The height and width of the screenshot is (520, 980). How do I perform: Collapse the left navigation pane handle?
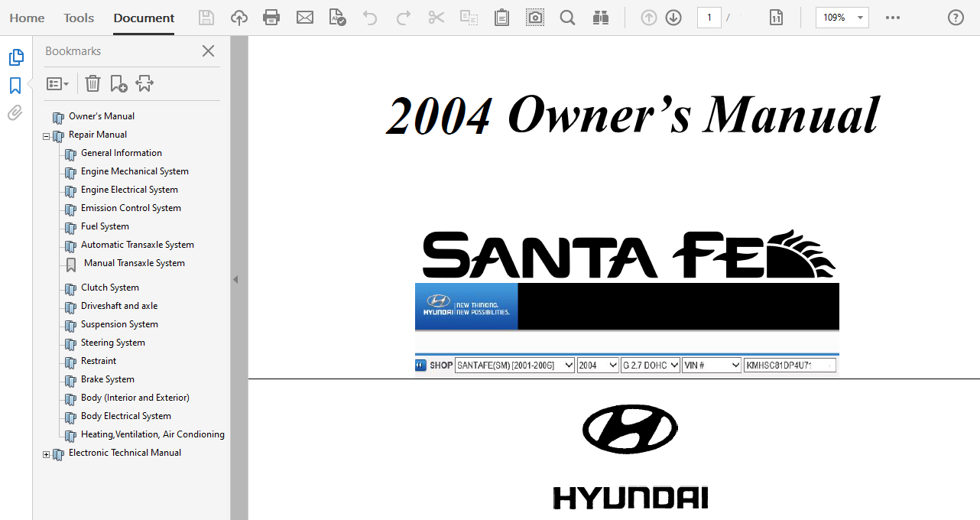(x=235, y=280)
